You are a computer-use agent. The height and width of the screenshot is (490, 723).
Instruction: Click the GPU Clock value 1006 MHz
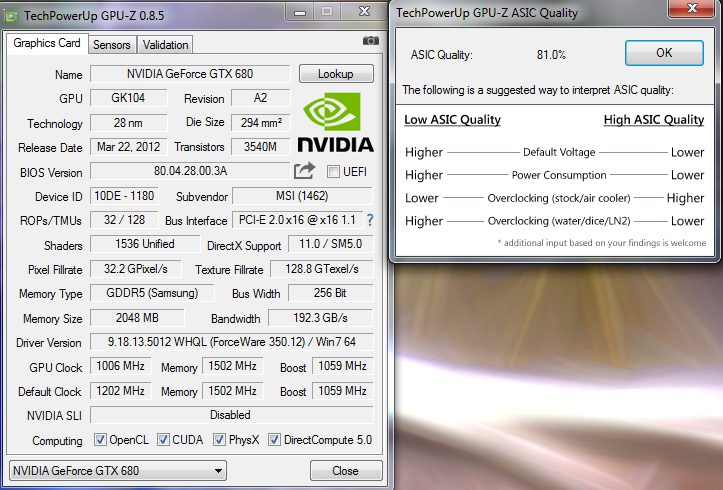(120, 366)
